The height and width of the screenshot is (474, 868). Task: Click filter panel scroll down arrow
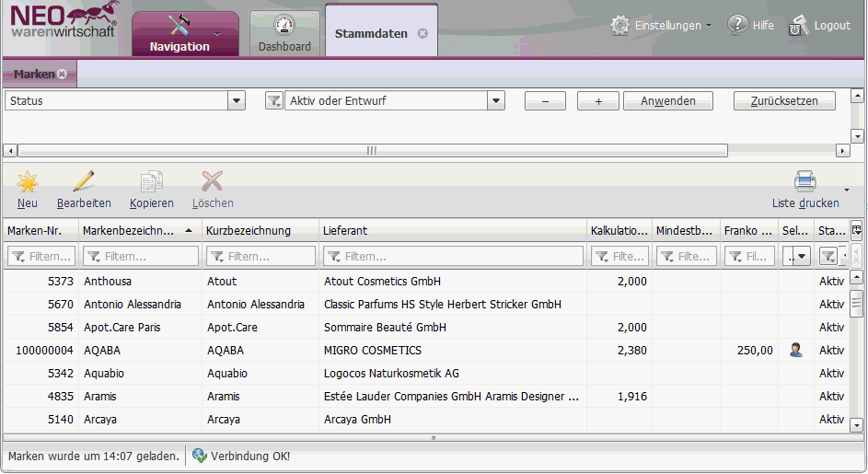click(858, 135)
